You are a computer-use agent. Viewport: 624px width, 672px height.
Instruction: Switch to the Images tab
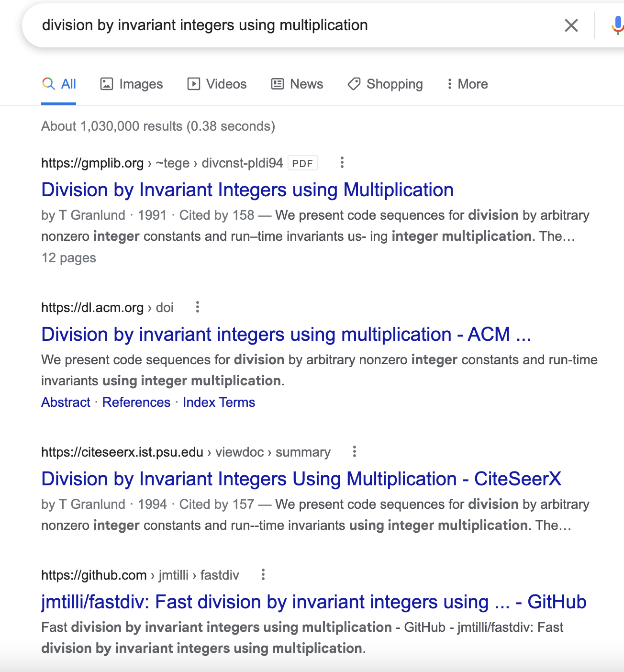132,84
